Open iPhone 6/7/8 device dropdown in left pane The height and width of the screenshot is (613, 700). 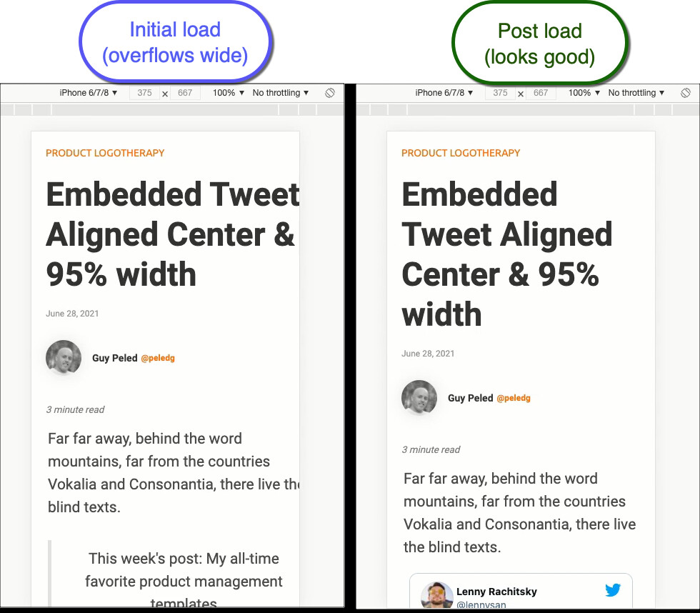[x=89, y=93]
